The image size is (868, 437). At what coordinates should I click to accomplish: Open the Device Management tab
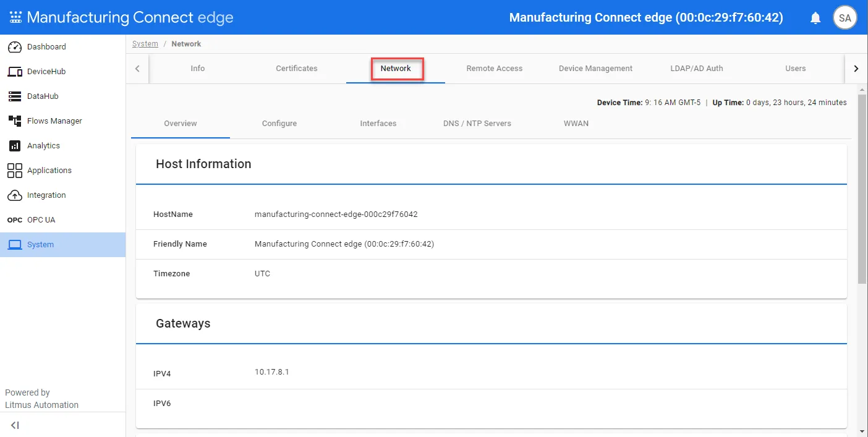[595, 69]
